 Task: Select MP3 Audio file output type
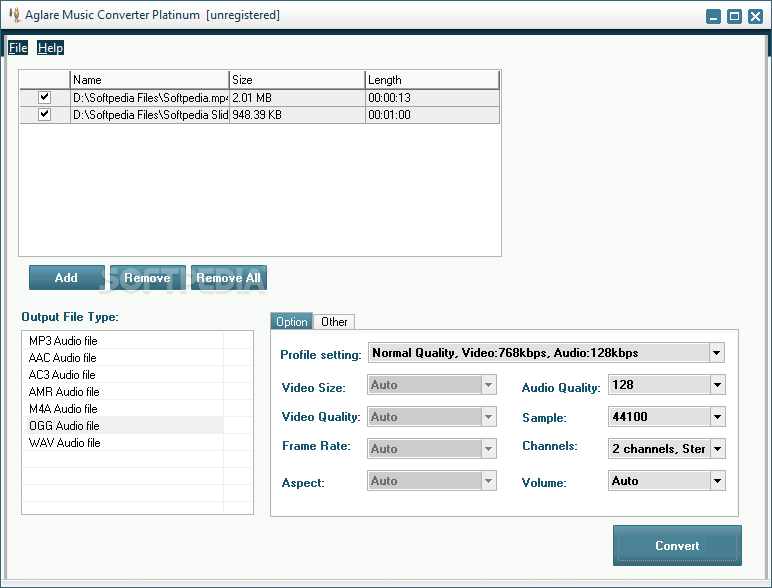pos(123,340)
